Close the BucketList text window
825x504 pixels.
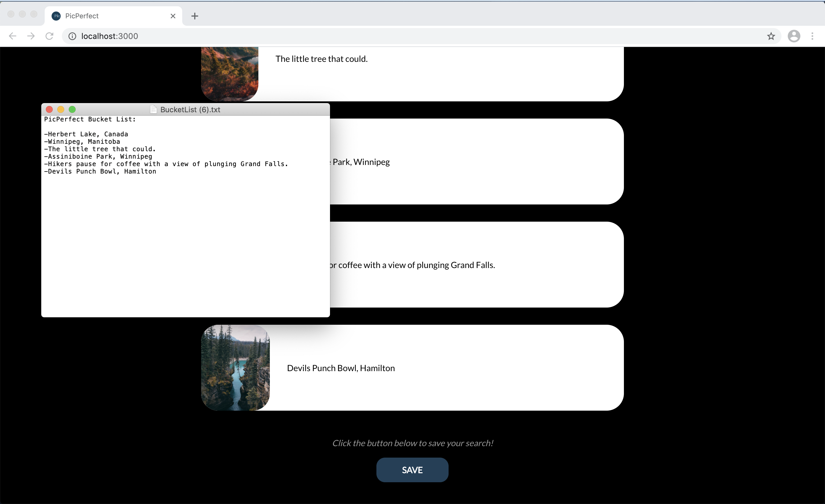(x=49, y=109)
